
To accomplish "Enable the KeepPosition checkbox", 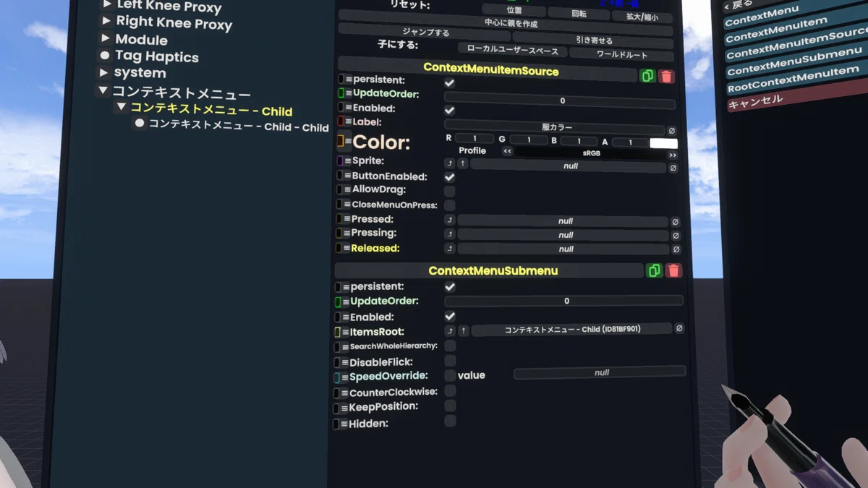I will (450, 406).
